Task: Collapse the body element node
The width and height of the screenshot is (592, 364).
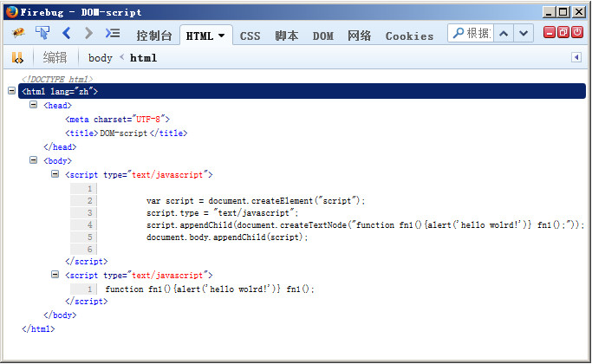Action: coord(33,160)
